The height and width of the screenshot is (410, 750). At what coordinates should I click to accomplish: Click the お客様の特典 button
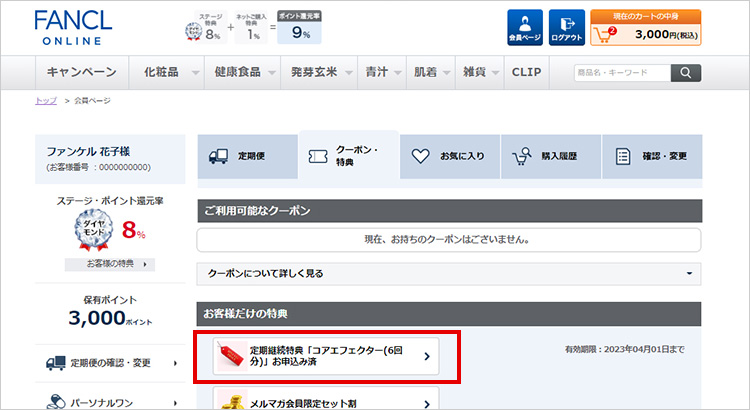click(110, 264)
